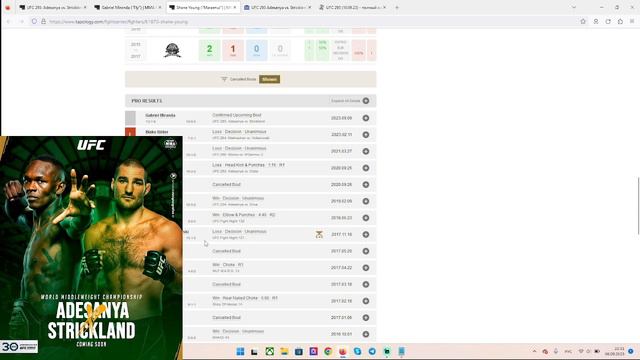Expand the 2017.01.06 cancelled bout row

coord(366,318)
